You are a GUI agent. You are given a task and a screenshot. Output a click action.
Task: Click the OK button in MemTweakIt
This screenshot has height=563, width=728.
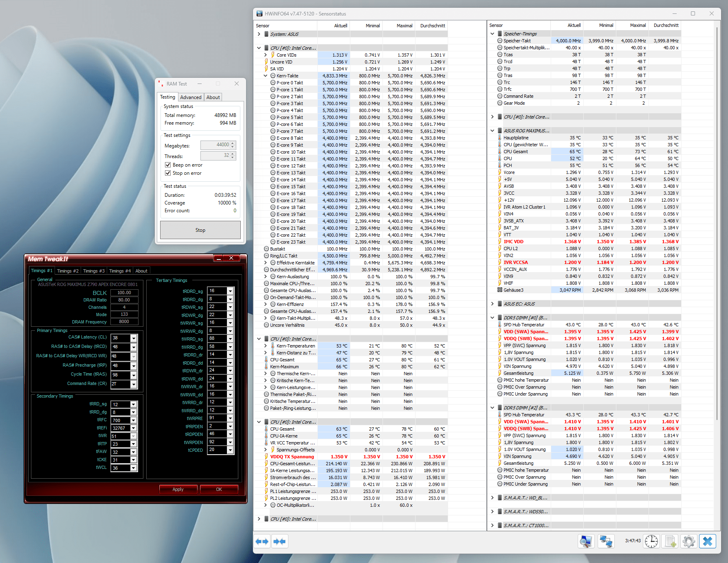click(x=219, y=489)
